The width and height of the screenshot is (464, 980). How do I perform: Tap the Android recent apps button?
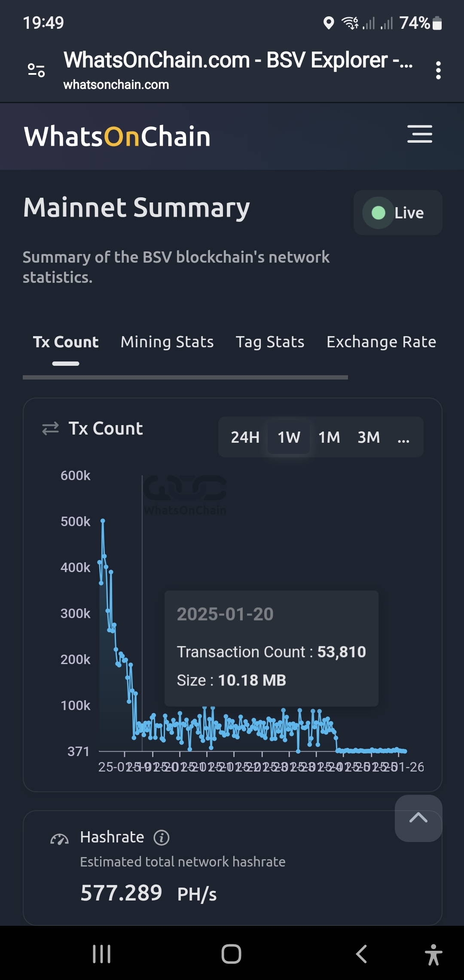(x=102, y=954)
